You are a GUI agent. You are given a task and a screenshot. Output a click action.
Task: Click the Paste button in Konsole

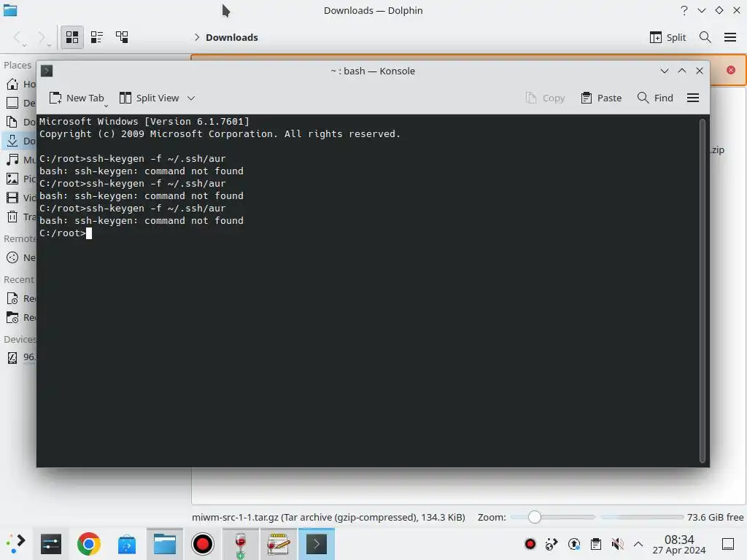pyautogui.click(x=601, y=98)
